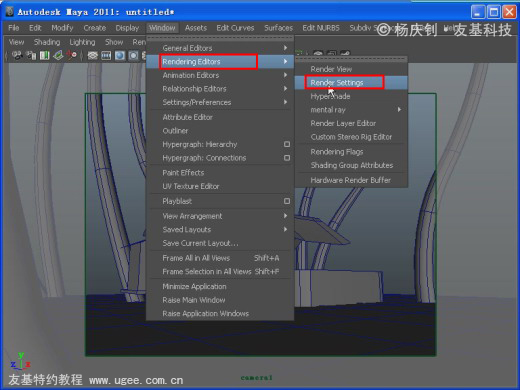This screenshot has width=520, height=390.
Task: Open the Custom Stereo Rig Editor
Action: click(351, 137)
